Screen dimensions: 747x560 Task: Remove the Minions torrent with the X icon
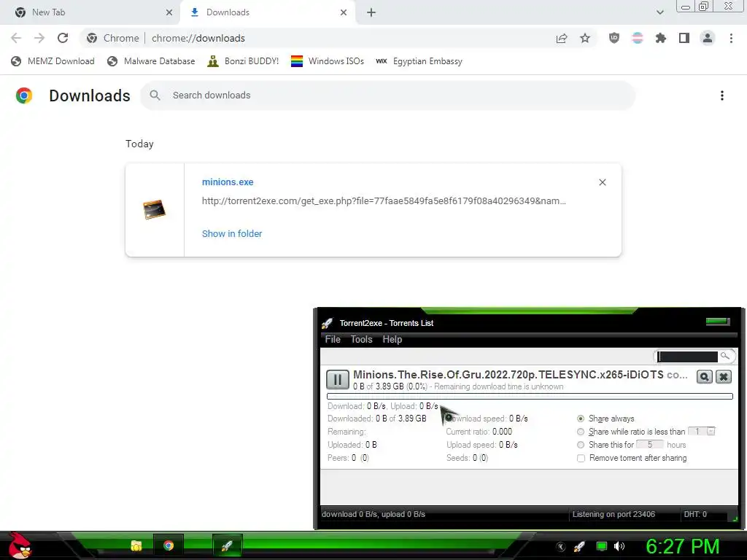pos(724,377)
